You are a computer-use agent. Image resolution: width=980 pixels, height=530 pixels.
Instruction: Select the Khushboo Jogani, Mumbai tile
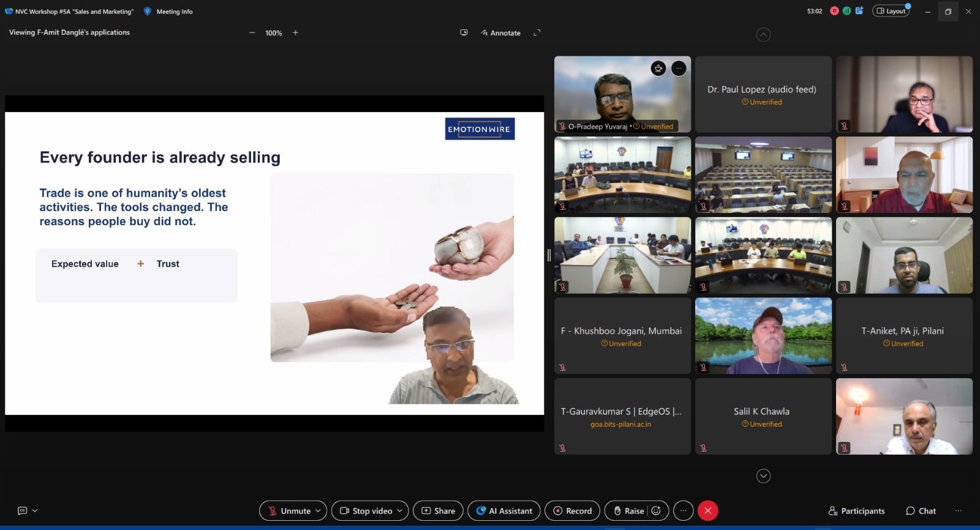point(622,336)
